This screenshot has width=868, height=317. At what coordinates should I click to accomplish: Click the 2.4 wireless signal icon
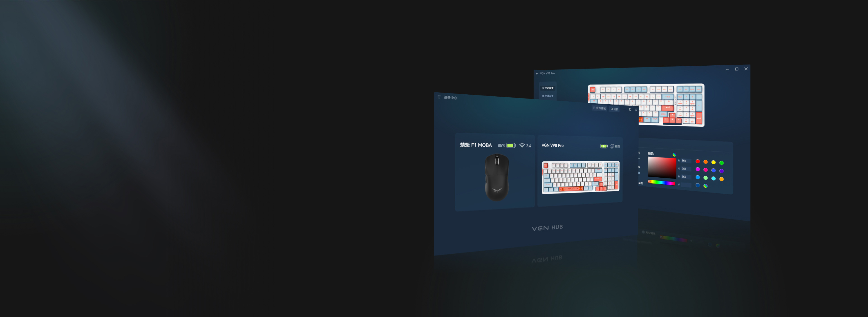pyautogui.click(x=522, y=146)
